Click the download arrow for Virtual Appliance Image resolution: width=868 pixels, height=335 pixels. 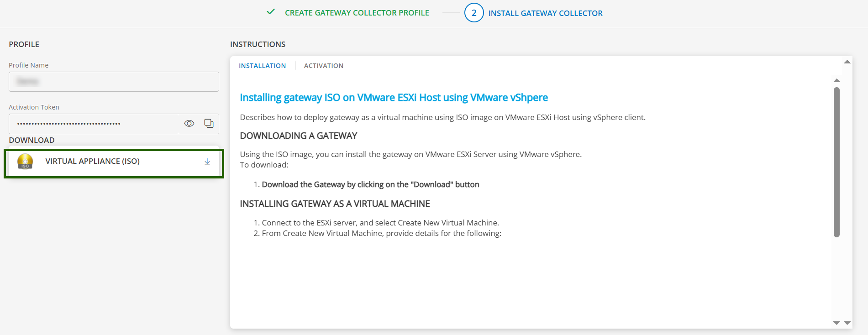tap(207, 162)
